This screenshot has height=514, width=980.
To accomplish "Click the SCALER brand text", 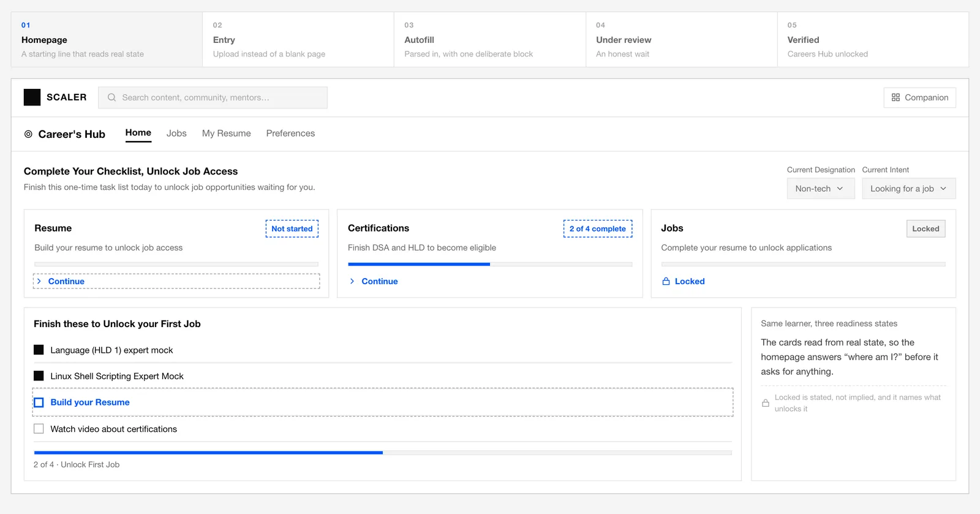I will [x=67, y=97].
